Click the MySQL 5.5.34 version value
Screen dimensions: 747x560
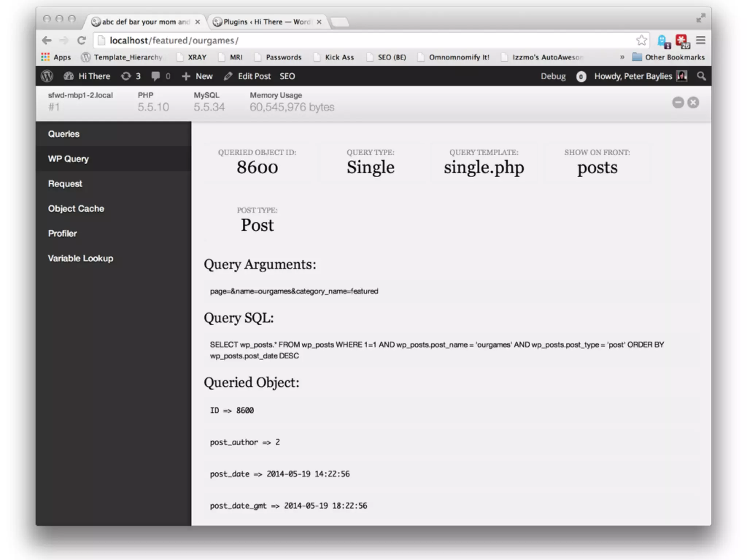tap(209, 107)
